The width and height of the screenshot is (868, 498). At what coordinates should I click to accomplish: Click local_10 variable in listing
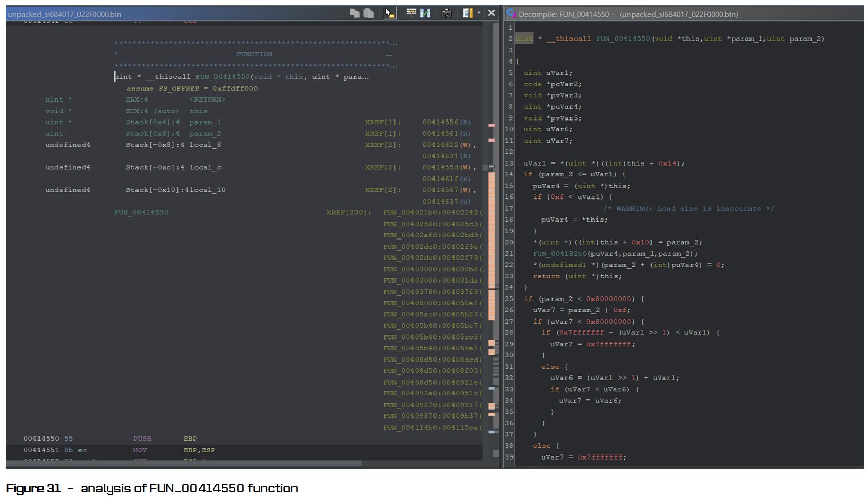[x=207, y=190]
